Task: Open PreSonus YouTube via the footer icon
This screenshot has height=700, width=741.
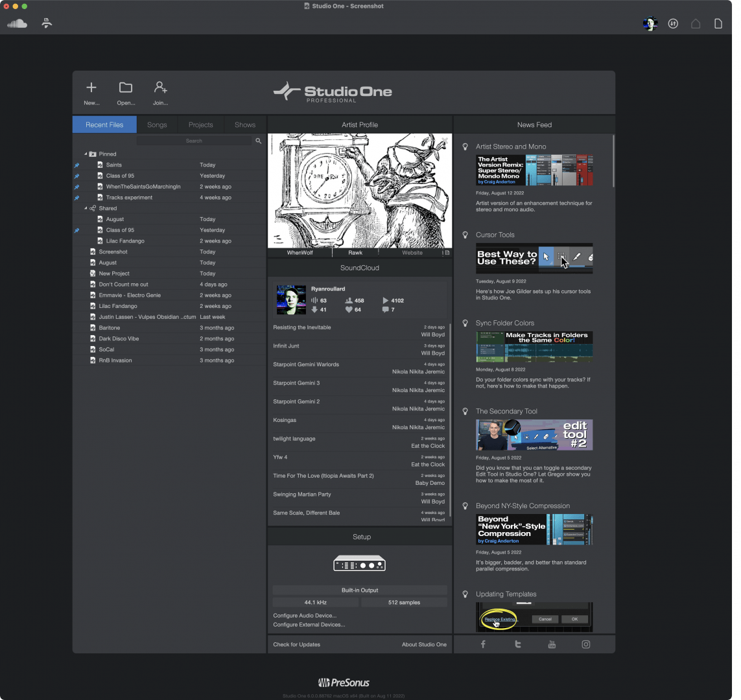Action: pyautogui.click(x=552, y=644)
